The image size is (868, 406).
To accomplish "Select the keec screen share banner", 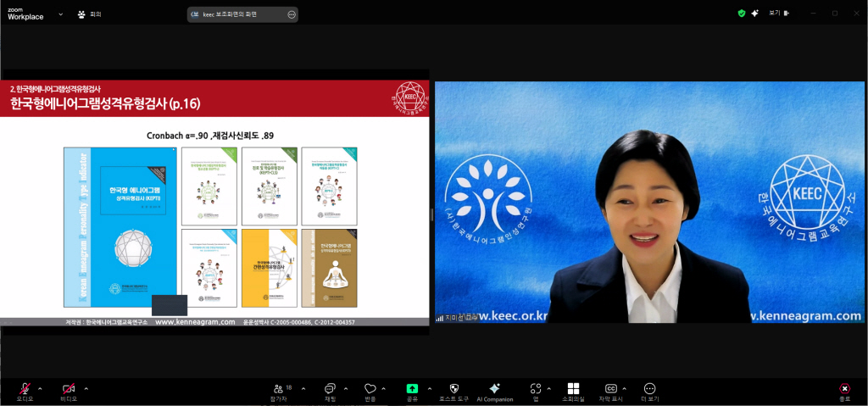I will click(x=242, y=14).
